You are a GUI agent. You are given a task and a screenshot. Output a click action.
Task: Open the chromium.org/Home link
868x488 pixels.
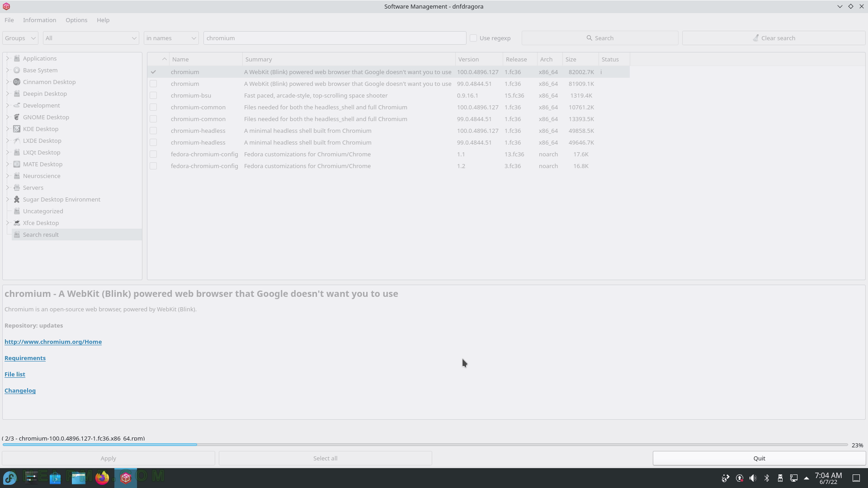(53, 342)
